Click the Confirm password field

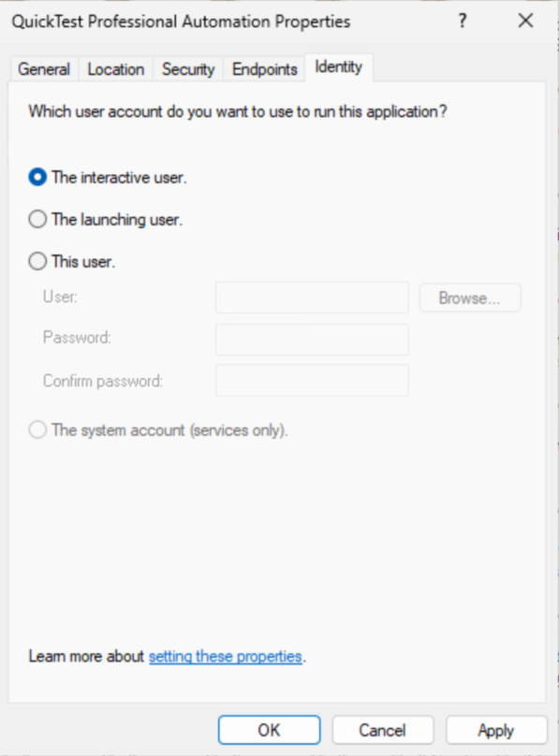tap(311, 380)
